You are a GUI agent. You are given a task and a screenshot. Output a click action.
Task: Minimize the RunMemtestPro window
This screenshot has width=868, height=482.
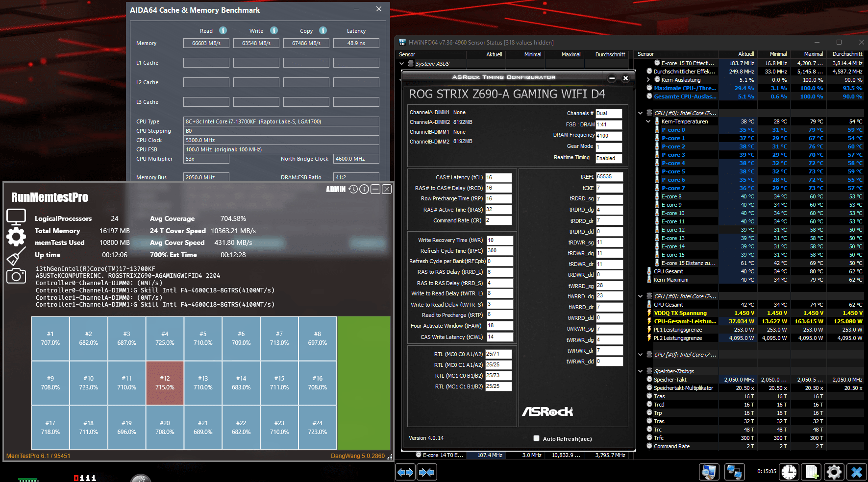375,189
